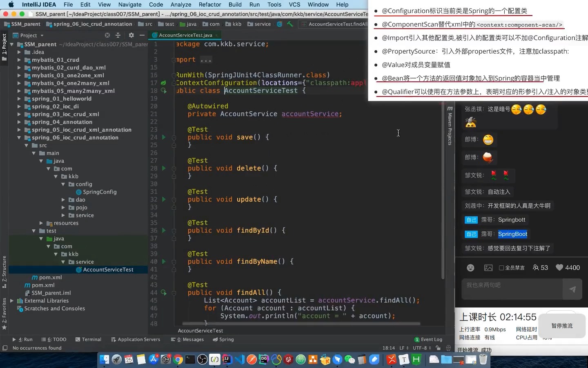
Task: Open DataGrip from the Dock
Action: point(264,359)
